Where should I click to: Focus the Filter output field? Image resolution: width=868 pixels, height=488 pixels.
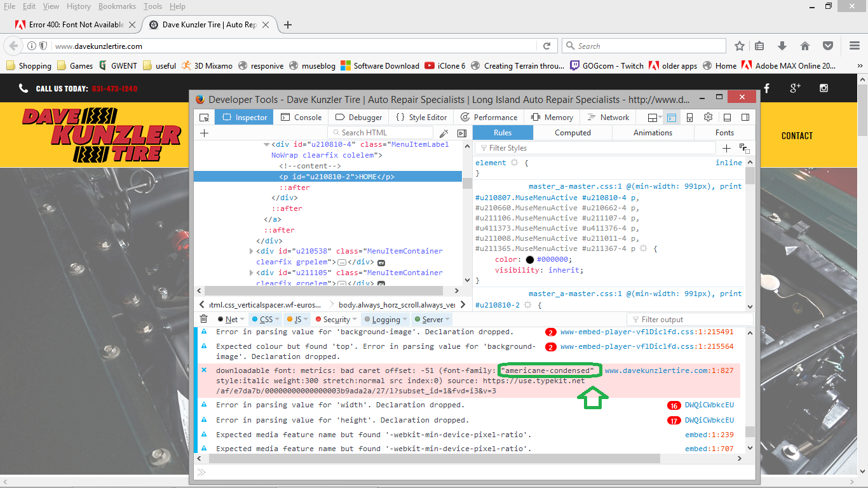pyautogui.click(x=690, y=320)
